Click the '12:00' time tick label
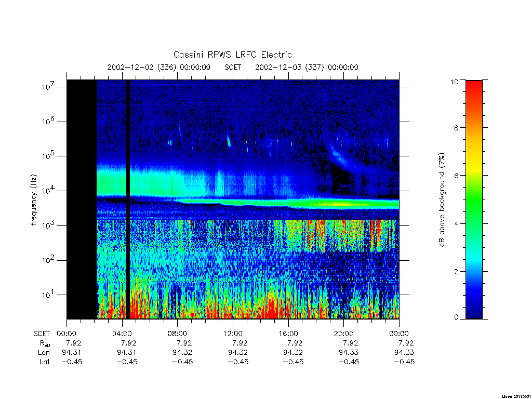The width and height of the screenshot is (532, 399). tap(233, 334)
